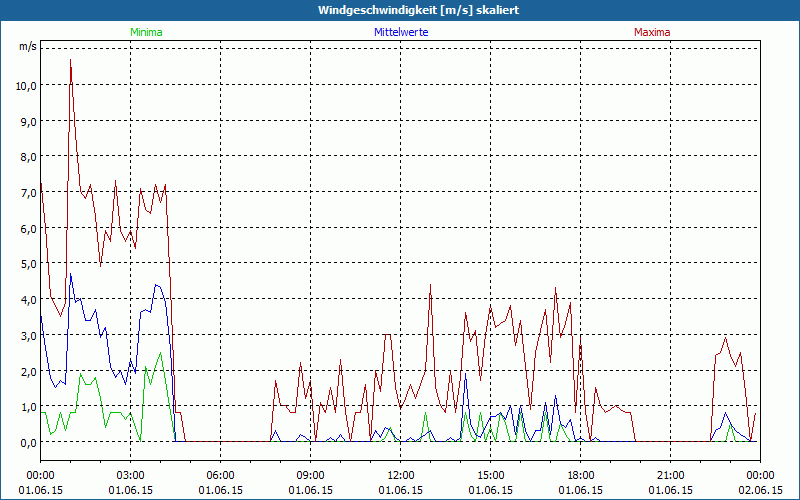Click the 5,0 y-axis value
The image size is (800, 500).
29,264
